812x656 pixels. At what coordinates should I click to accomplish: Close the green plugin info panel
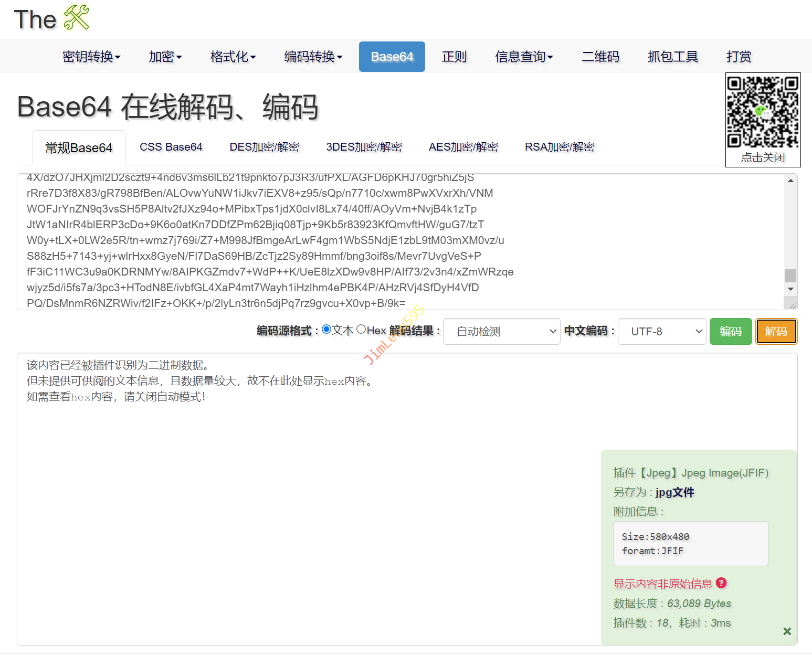(x=787, y=631)
